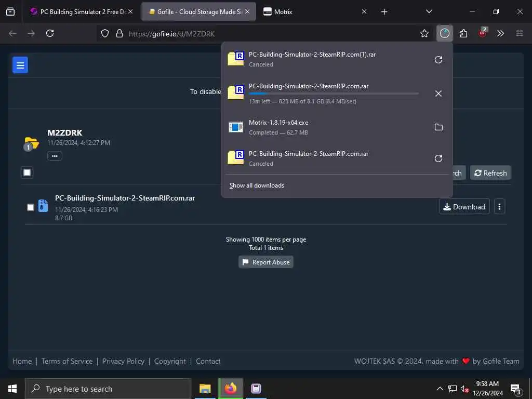Screen dimensions: 532x399
Task: Click the Firefox taskbar icon
Action: pos(230,389)
